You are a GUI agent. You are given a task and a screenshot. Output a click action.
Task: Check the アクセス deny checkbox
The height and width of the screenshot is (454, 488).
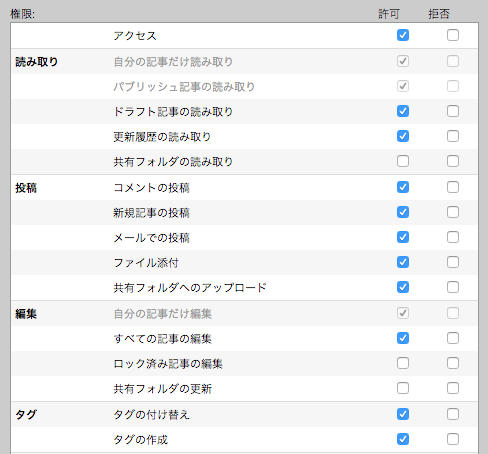click(453, 35)
